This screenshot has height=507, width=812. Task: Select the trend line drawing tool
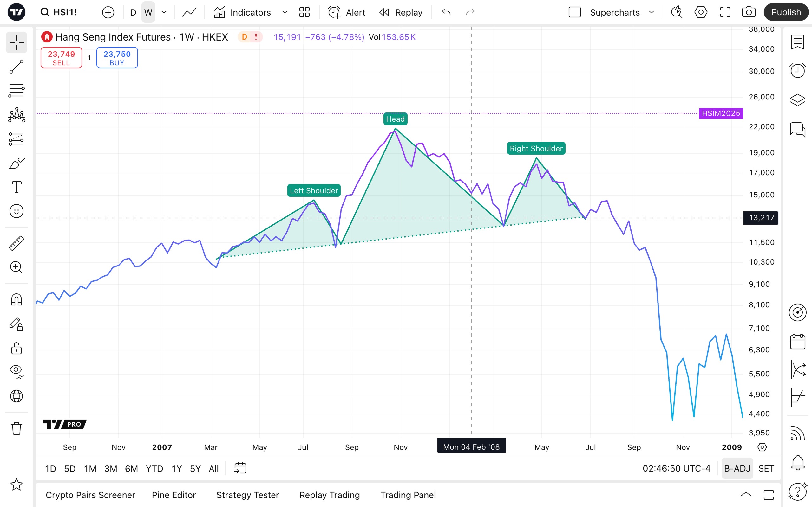click(x=16, y=67)
